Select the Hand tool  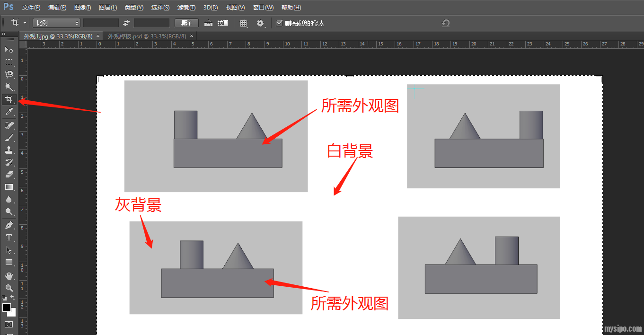pyautogui.click(x=9, y=275)
